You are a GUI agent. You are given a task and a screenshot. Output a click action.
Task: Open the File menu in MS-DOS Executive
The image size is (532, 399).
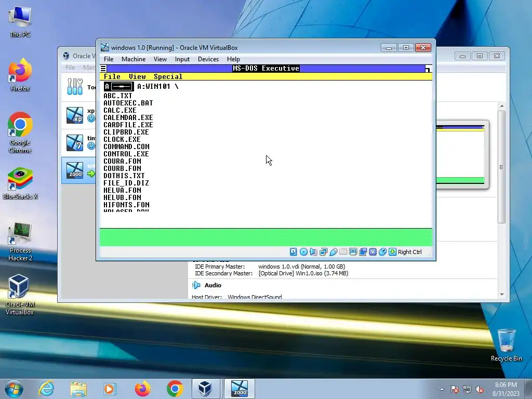click(x=112, y=77)
